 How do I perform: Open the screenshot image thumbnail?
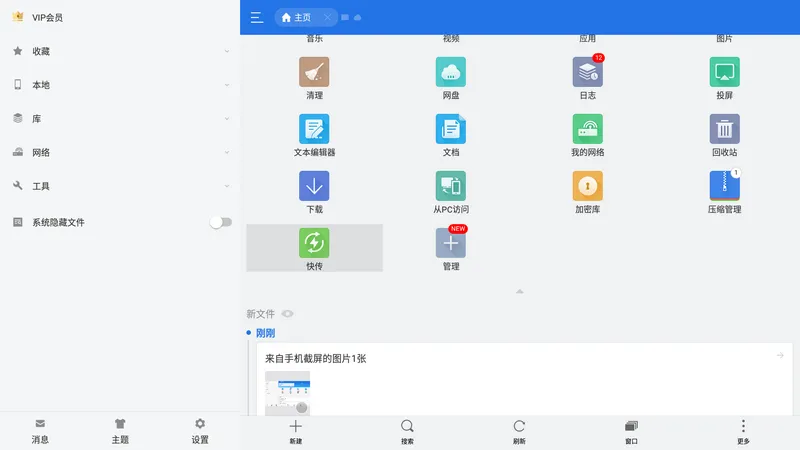[x=287, y=393]
